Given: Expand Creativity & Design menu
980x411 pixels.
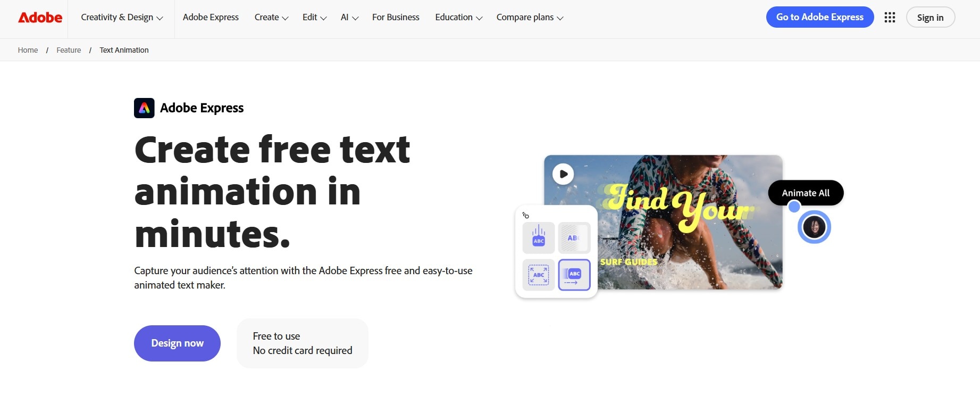Looking at the screenshot, I should point(122,18).
